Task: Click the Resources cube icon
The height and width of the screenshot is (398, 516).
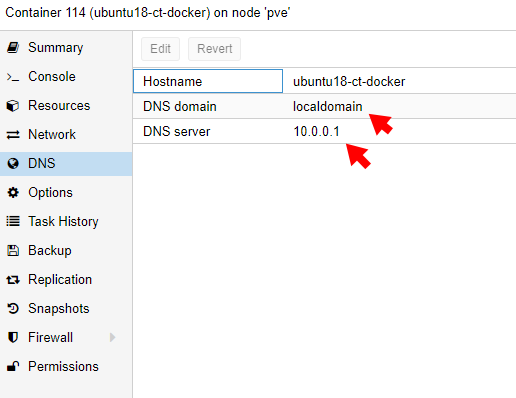Action: pos(13,106)
